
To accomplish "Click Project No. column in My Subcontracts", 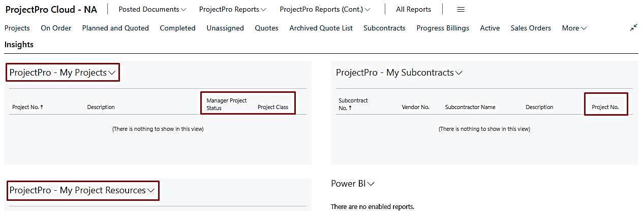I will (605, 108).
